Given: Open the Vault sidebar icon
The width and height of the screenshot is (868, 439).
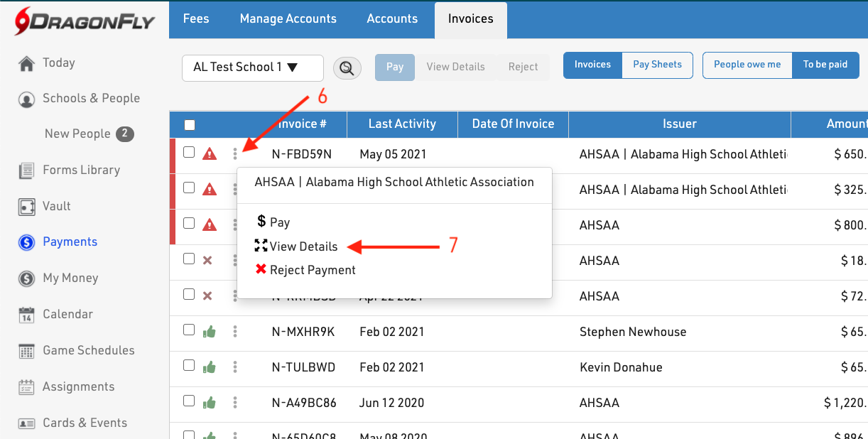Looking at the screenshot, I should [x=26, y=207].
